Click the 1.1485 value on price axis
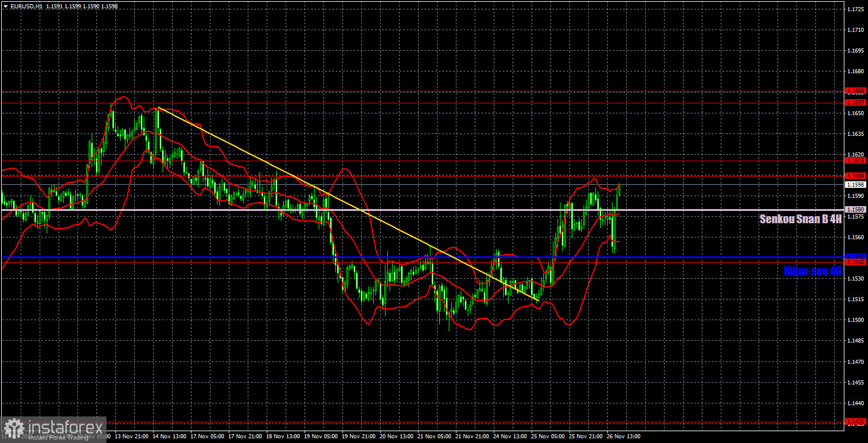This screenshot has height=443, width=868. (x=856, y=341)
